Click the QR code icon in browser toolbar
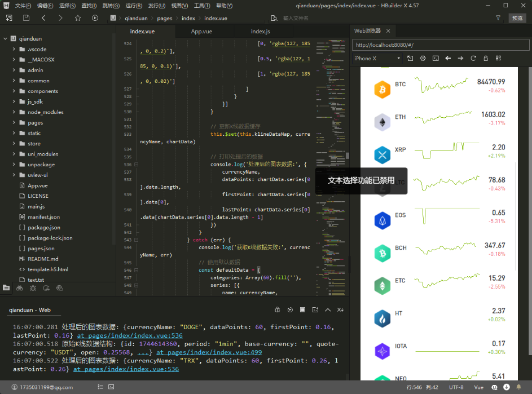The image size is (532, 394). (x=498, y=58)
